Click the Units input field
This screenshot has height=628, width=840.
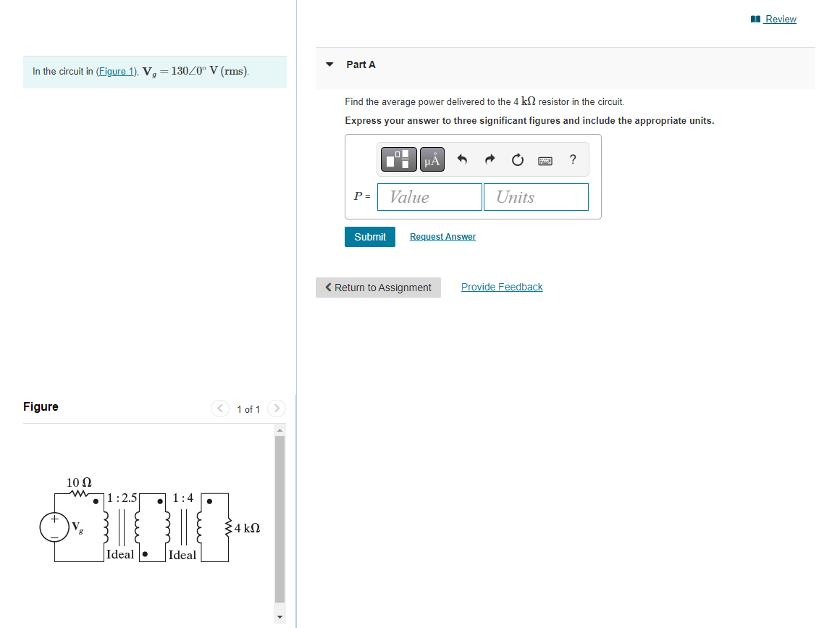click(x=536, y=196)
